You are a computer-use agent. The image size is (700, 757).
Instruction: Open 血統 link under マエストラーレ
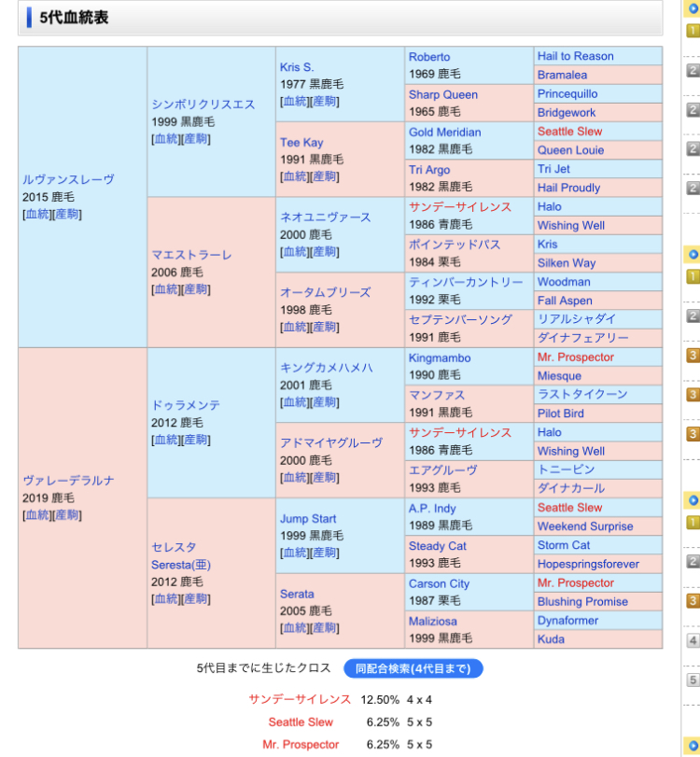[166, 289]
